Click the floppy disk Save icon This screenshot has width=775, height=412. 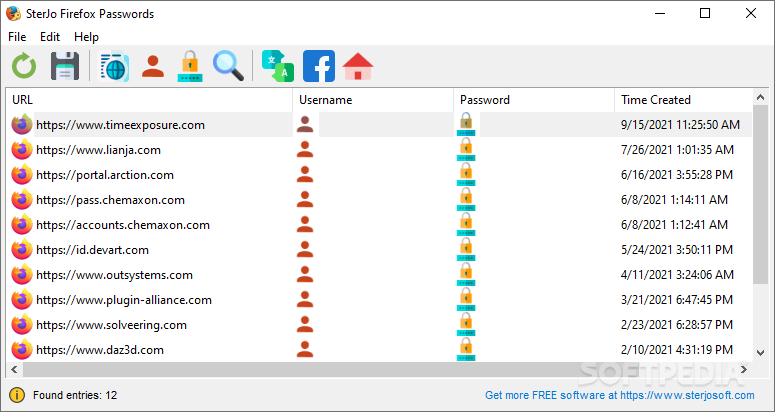pyautogui.click(x=65, y=66)
